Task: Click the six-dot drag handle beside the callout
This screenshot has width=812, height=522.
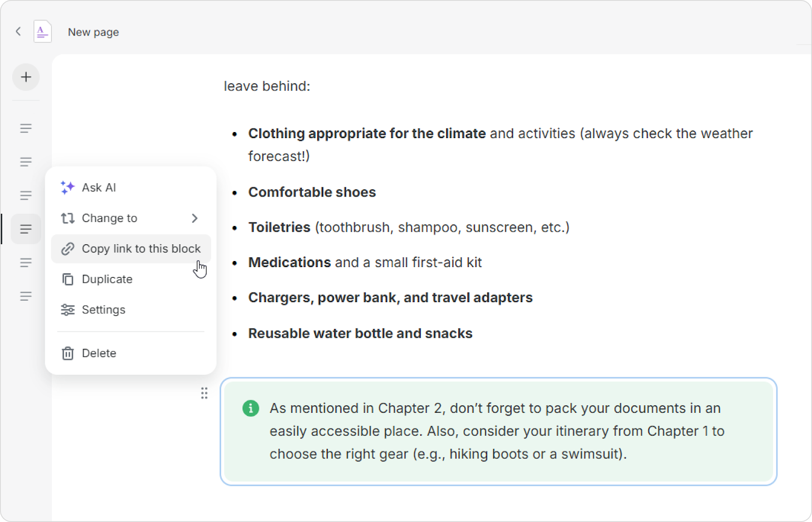Action: (x=204, y=394)
